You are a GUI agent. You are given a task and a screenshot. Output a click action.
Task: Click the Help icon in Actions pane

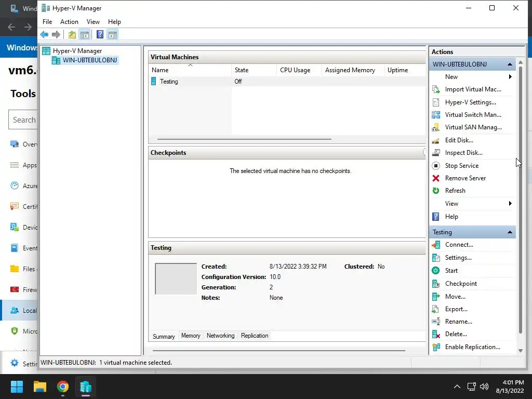coord(436,217)
